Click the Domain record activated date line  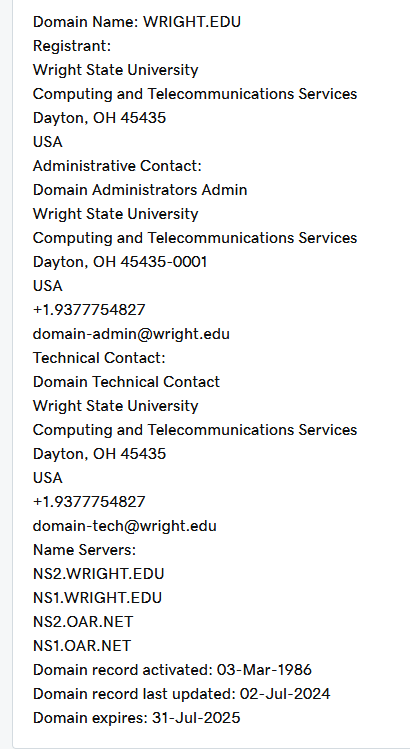173,670
